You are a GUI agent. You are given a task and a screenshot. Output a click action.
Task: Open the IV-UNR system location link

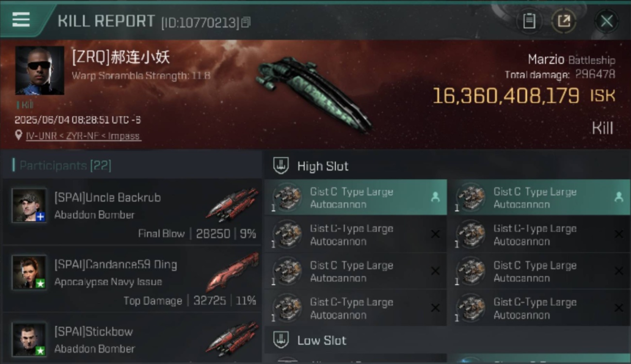[x=83, y=136]
